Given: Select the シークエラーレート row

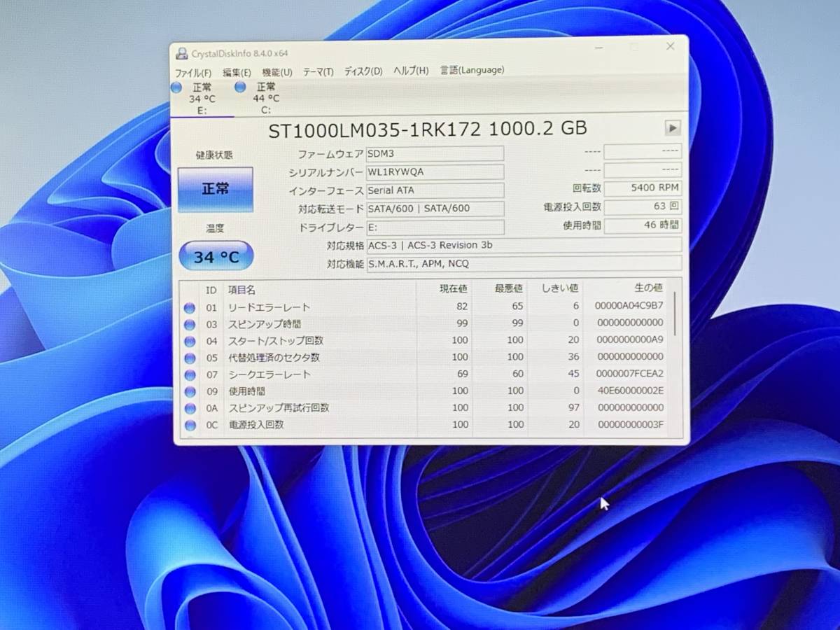Looking at the screenshot, I should pos(424,374).
